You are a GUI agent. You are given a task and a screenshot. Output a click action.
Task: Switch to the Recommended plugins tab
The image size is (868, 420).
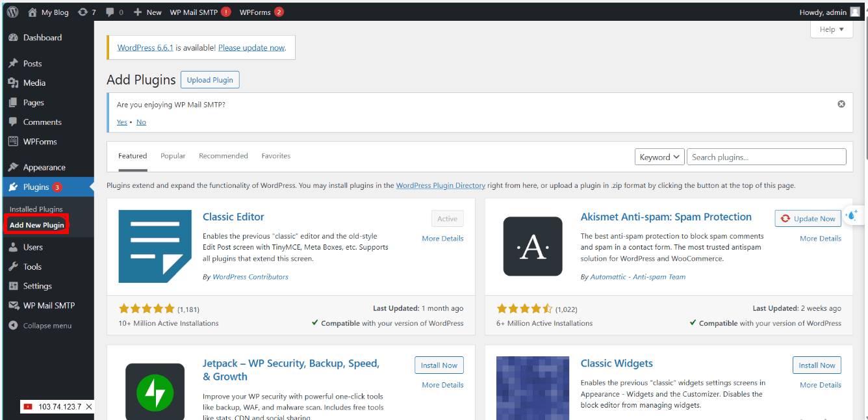coord(223,156)
